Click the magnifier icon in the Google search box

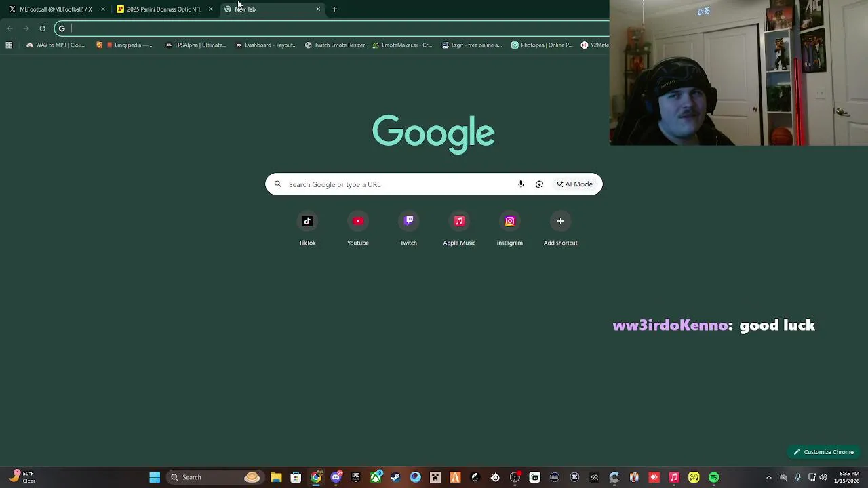(x=278, y=184)
